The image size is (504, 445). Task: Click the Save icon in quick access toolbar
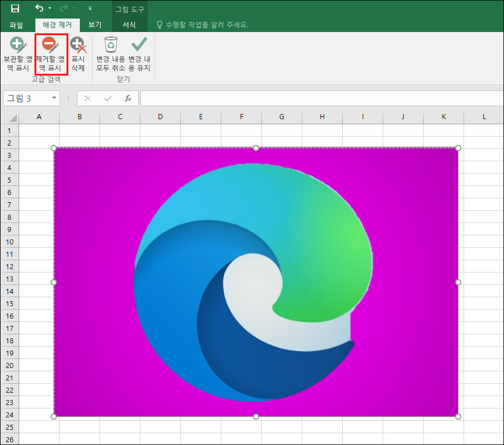15,8
